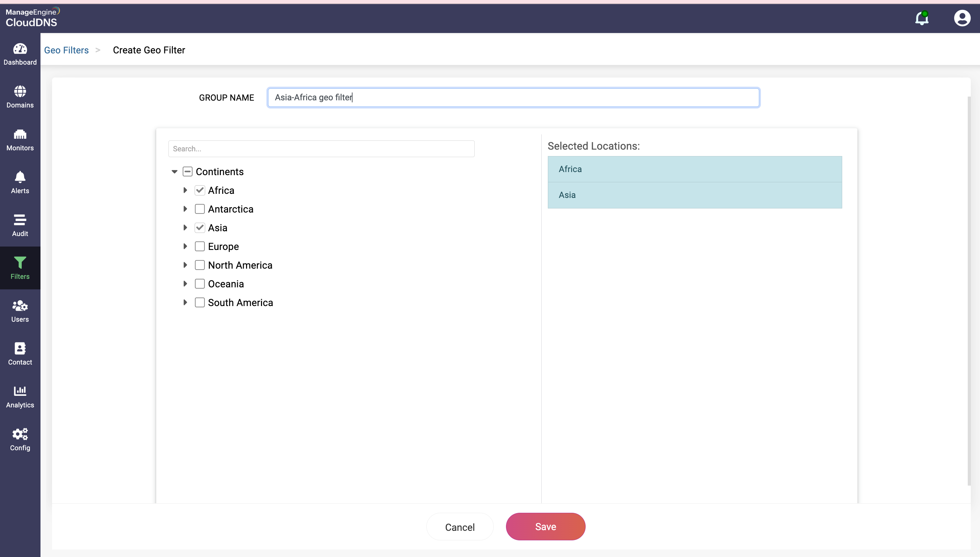This screenshot has width=980, height=557.
Task: Open the Config menu item
Action: 20,439
